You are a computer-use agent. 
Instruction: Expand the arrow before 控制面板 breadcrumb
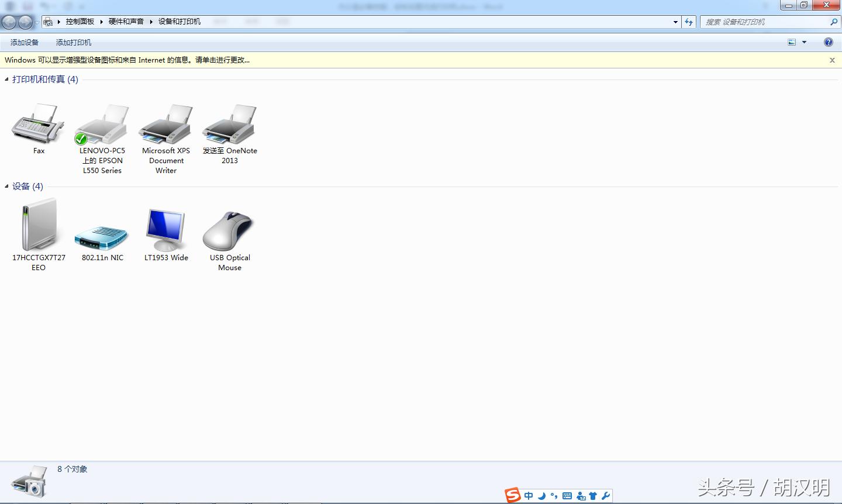coord(59,22)
